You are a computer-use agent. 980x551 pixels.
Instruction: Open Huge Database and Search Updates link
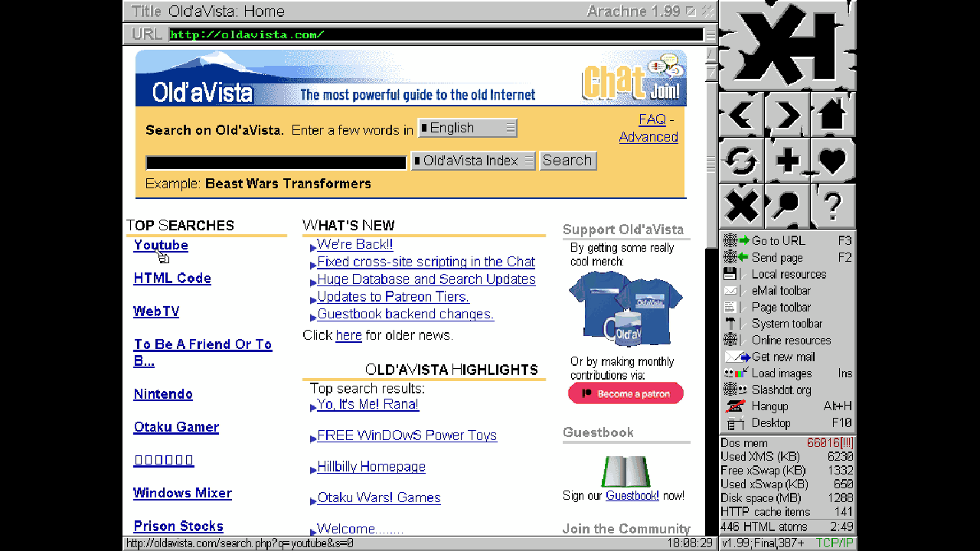tap(426, 279)
